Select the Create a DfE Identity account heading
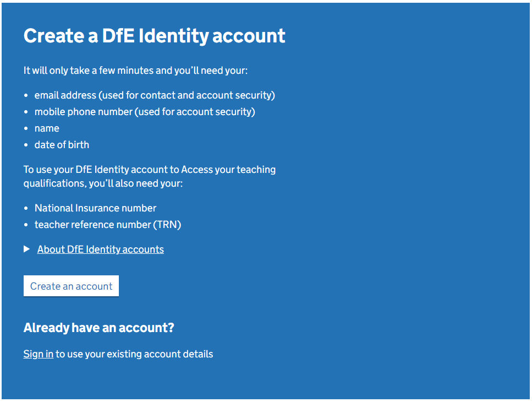Image resolution: width=532 pixels, height=402 pixels. pos(154,35)
